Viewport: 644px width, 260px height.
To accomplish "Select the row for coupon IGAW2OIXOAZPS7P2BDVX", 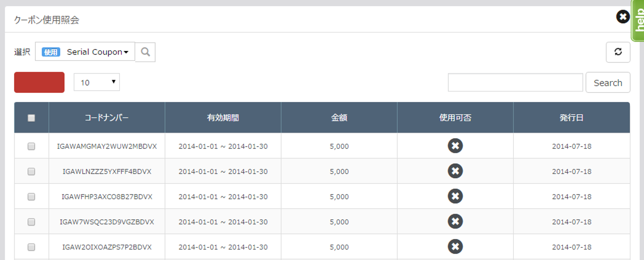I will click(31, 247).
